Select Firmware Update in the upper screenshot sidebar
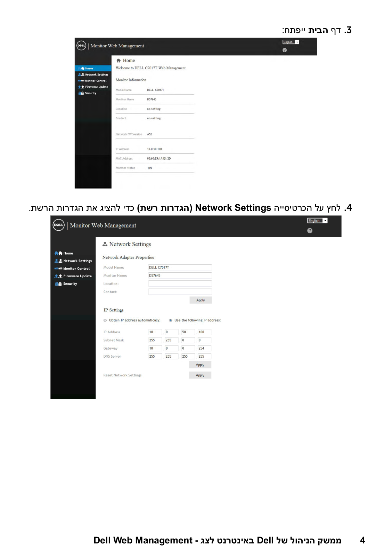392x557 pixels. coord(93,87)
